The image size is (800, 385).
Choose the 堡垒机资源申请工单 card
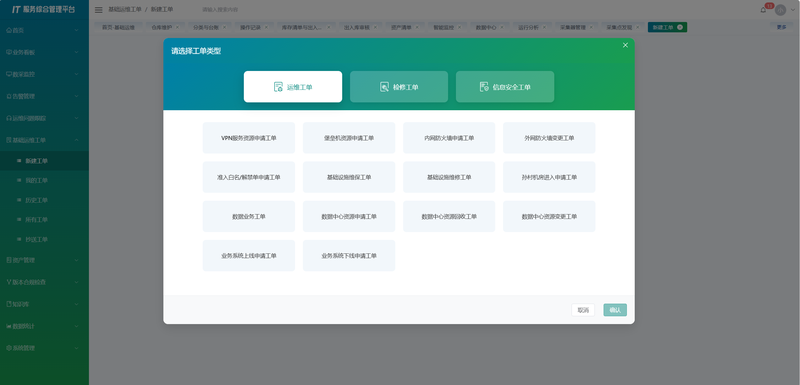tap(349, 138)
